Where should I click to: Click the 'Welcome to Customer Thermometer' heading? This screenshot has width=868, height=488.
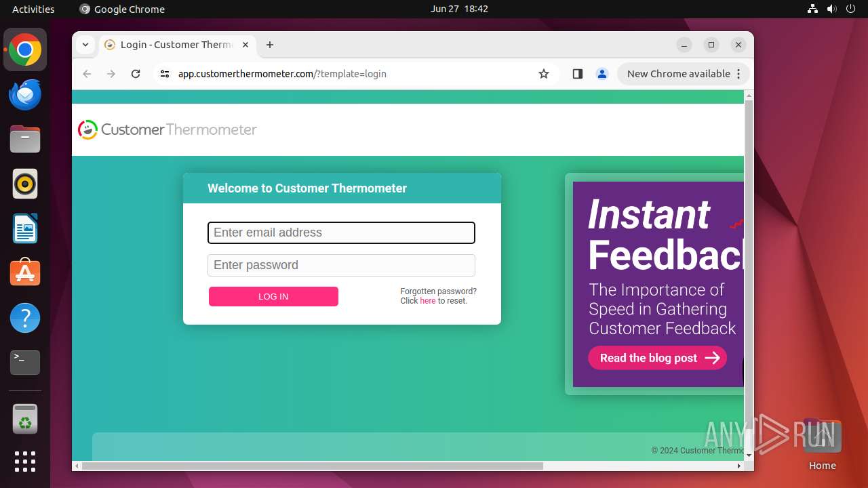point(307,188)
